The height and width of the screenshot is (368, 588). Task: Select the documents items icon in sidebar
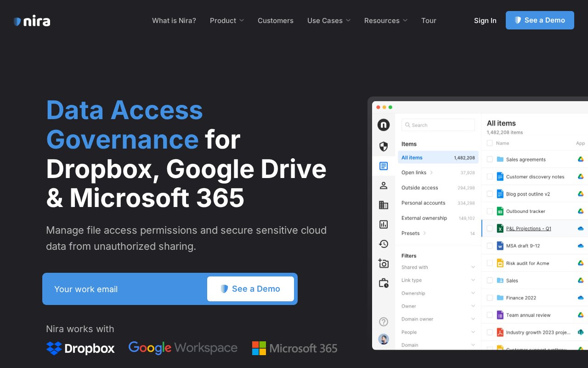coord(384,166)
